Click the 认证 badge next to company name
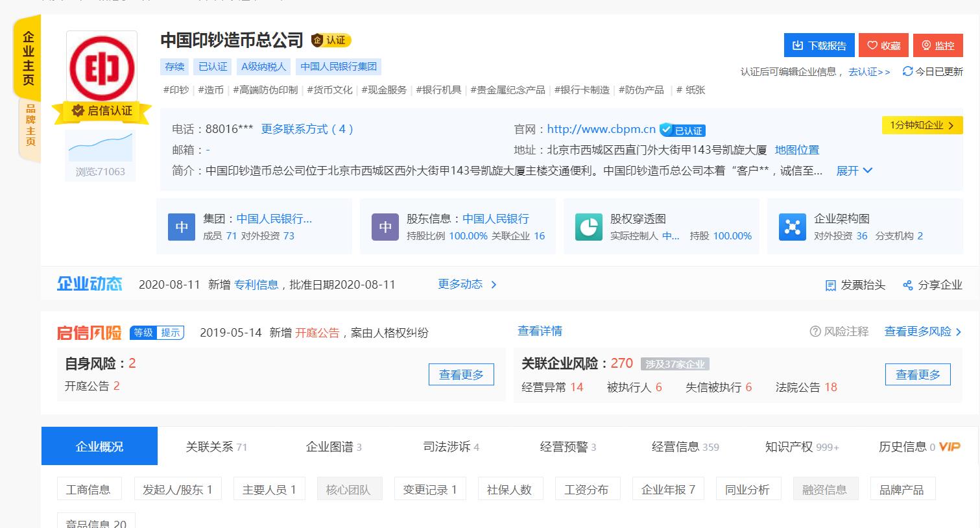The height and width of the screenshot is (528, 980). [331, 40]
